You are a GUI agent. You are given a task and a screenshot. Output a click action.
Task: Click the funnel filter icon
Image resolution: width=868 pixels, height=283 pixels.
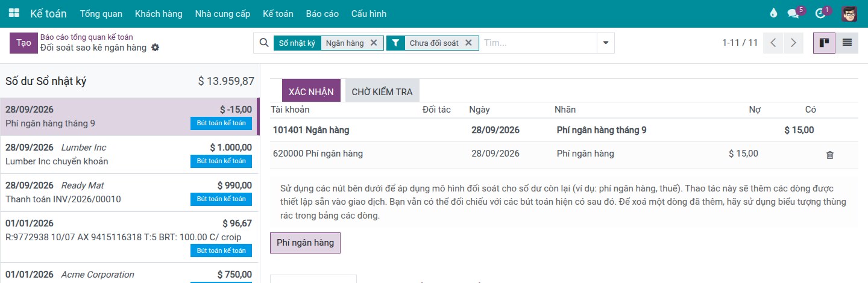click(x=395, y=43)
